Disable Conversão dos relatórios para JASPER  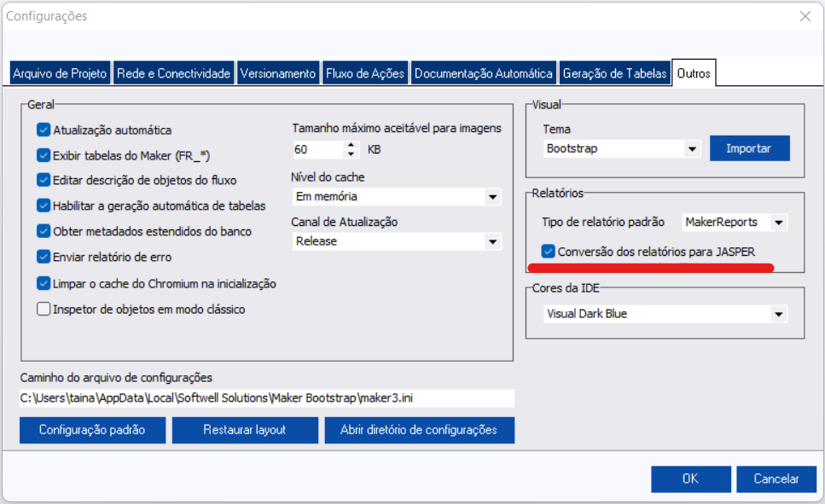[x=549, y=252]
